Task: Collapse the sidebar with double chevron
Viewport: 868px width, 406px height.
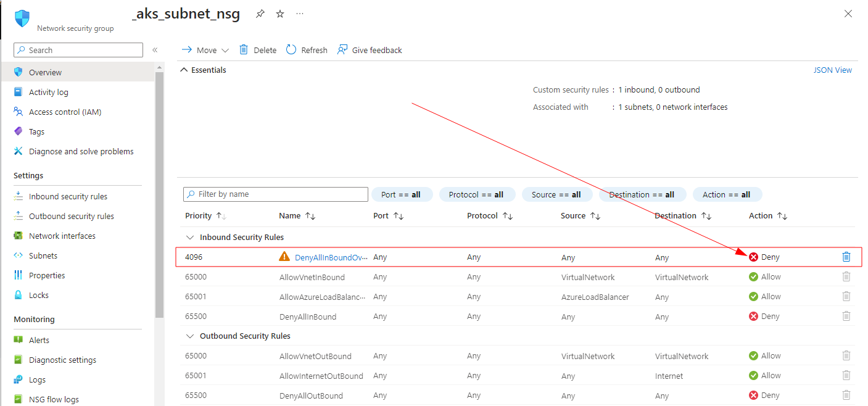Action: (155, 50)
